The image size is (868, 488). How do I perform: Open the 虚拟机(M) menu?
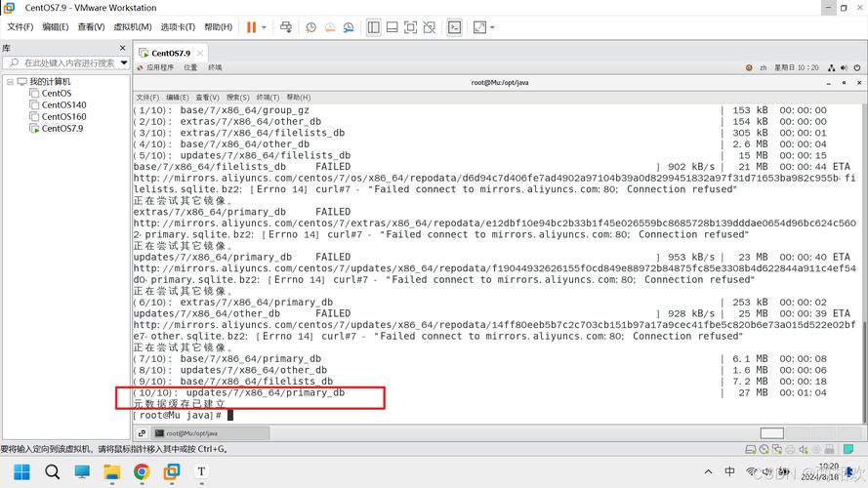pos(133,27)
